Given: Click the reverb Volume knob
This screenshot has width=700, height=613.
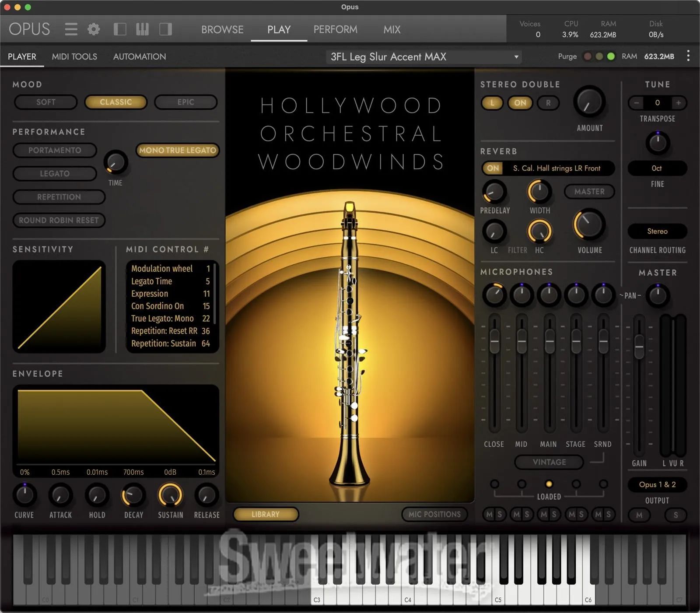Looking at the screenshot, I should click(x=589, y=225).
